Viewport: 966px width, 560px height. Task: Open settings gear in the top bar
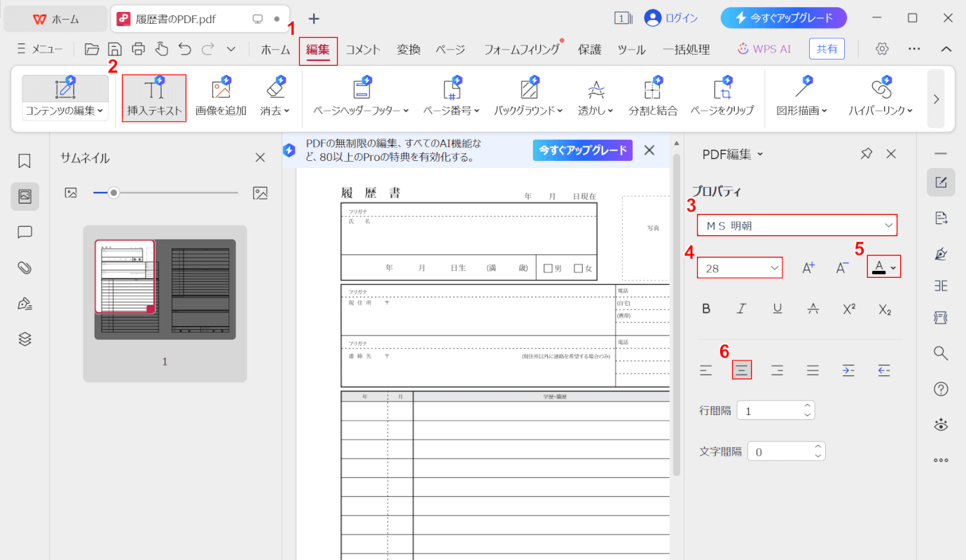[883, 49]
